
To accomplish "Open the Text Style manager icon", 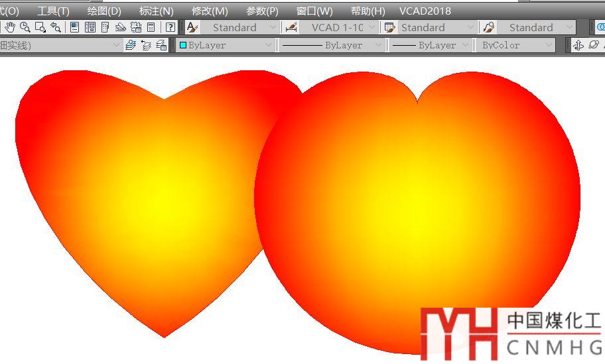I will [x=192, y=27].
